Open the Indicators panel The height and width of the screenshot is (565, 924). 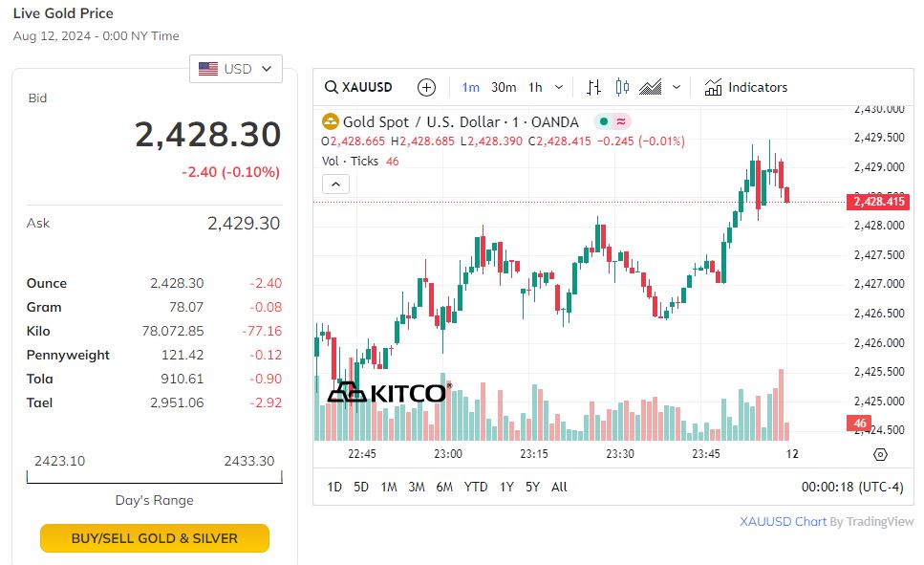click(x=746, y=87)
